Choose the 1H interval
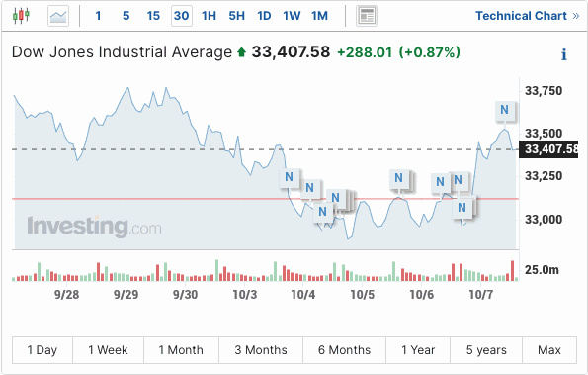Image resolution: width=588 pixels, height=375 pixels. (209, 16)
